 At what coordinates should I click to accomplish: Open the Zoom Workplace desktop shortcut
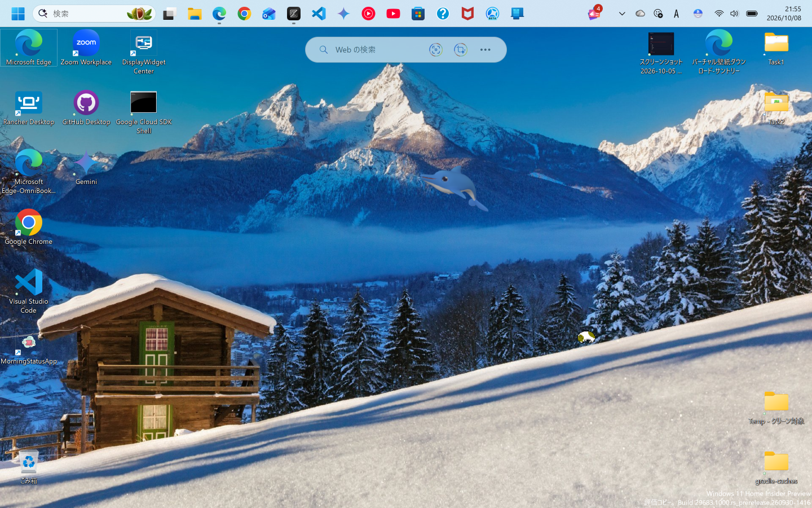(x=86, y=48)
